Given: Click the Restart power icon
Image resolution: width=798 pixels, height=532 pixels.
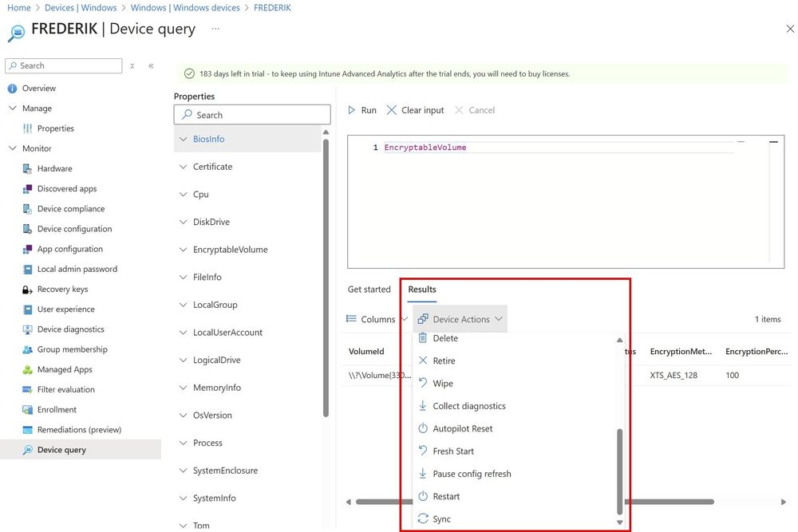Looking at the screenshot, I should 422,496.
